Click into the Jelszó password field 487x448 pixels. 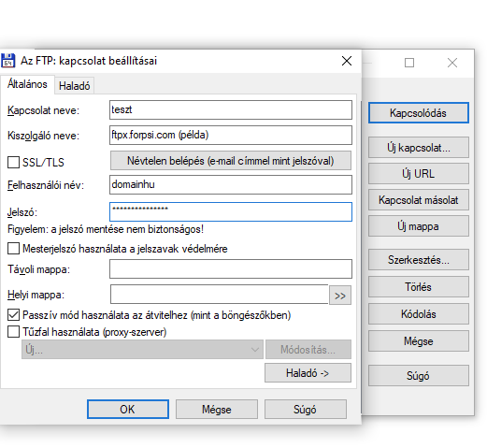pos(231,212)
